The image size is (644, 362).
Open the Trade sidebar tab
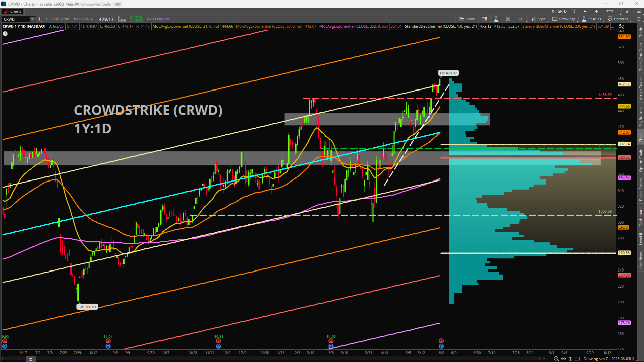click(640, 32)
